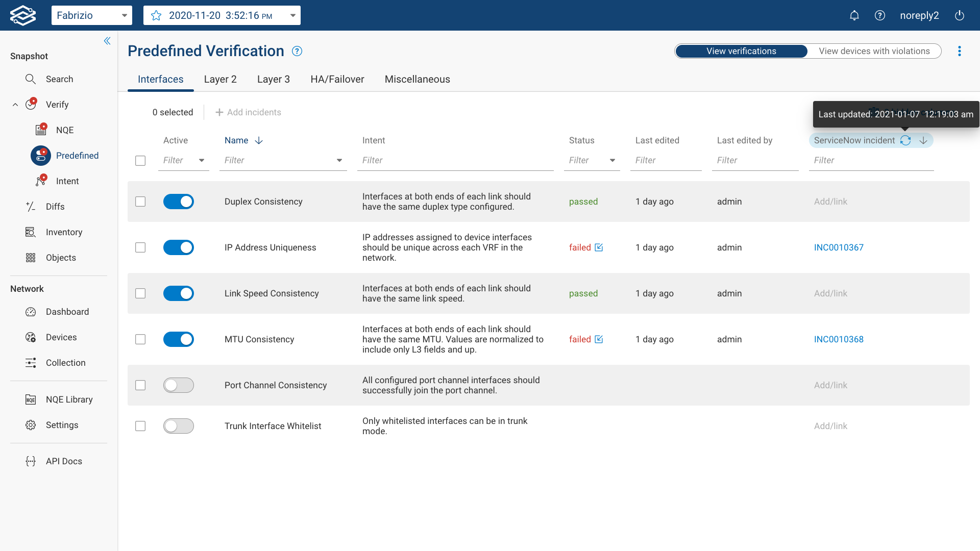980x551 pixels.
Task: Open the Fabrizio network selector dropdown
Action: pyautogui.click(x=124, y=15)
